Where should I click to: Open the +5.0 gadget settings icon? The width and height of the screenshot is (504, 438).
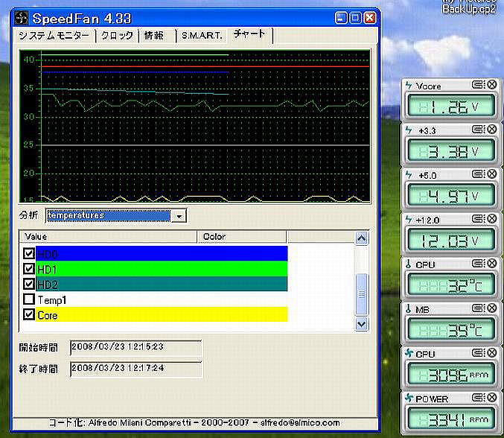point(478,174)
